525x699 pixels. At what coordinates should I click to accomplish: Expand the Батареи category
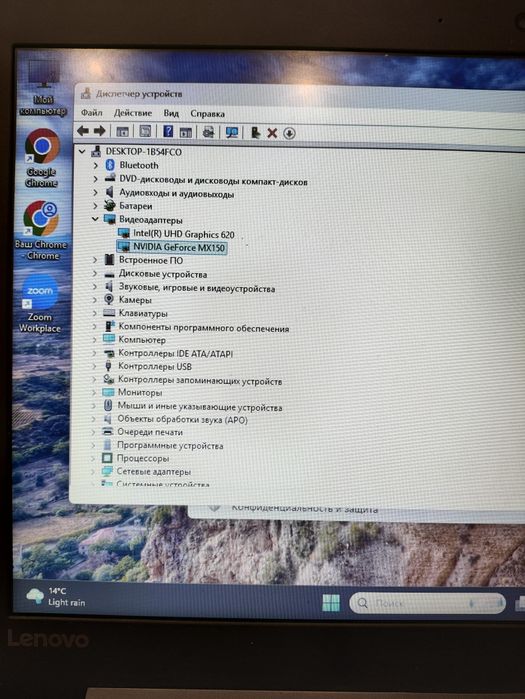95,206
